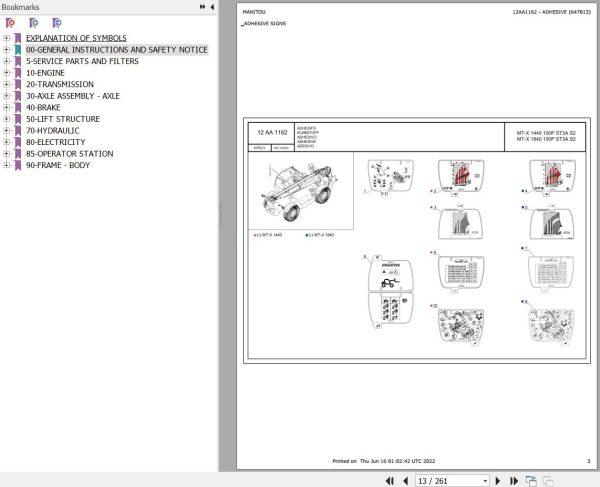Open the 40-BRAKE bookmark

tap(43, 107)
